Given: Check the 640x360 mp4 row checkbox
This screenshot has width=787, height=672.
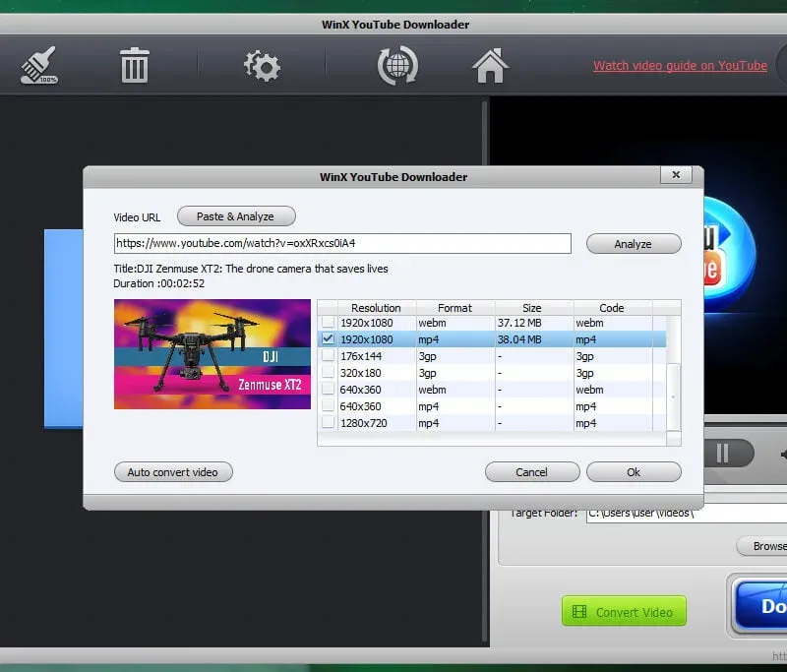Looking at the screenshot, I should coord(328,406).
